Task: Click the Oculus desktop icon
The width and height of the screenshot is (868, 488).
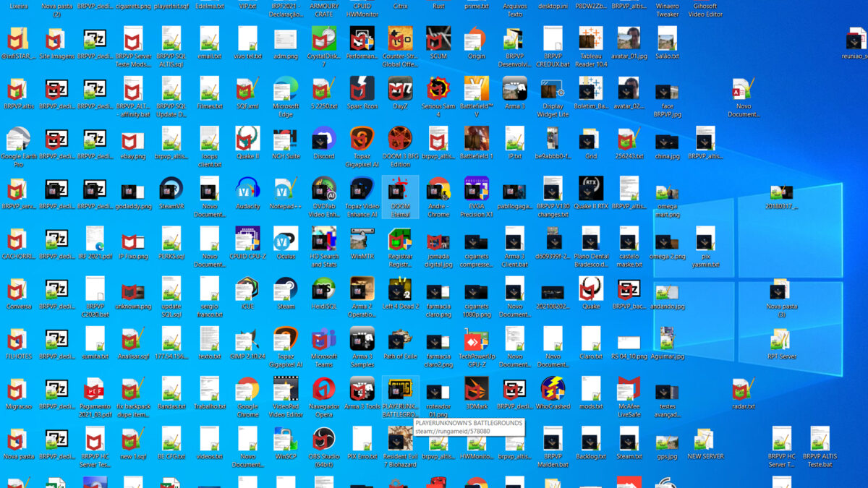Action: tap(286, 239)
